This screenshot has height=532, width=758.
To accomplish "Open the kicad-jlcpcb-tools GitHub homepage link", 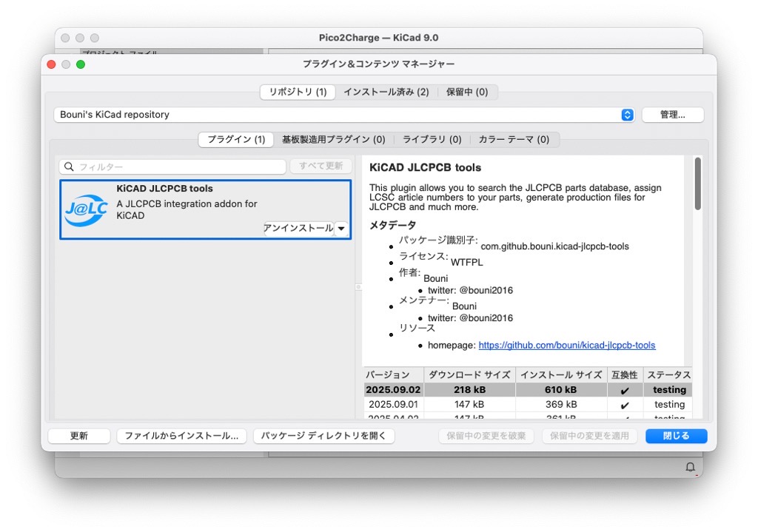I will 566,345.
